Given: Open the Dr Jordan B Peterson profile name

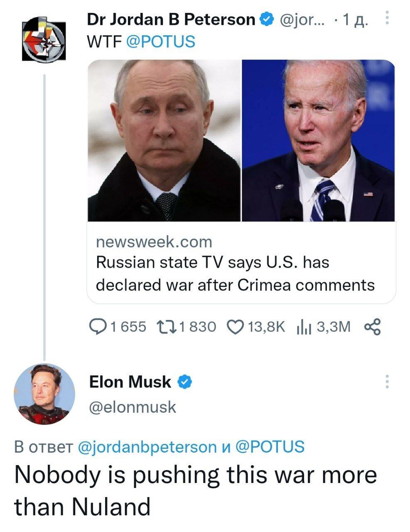Looking at the screenshot, I should (171, 20).
